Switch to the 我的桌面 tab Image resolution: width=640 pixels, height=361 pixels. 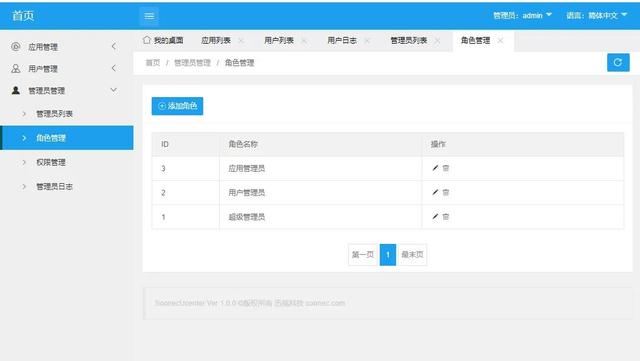[163, 40]
